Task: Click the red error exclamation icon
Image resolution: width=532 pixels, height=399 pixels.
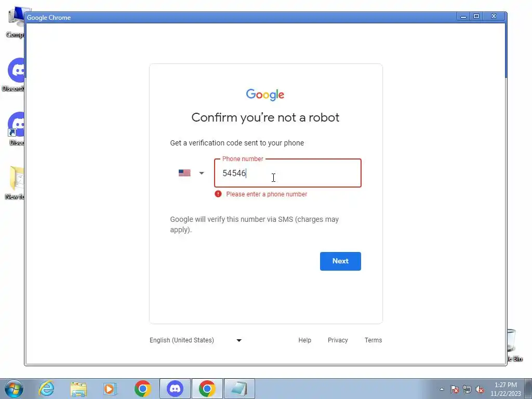Action: coord(218,194)
